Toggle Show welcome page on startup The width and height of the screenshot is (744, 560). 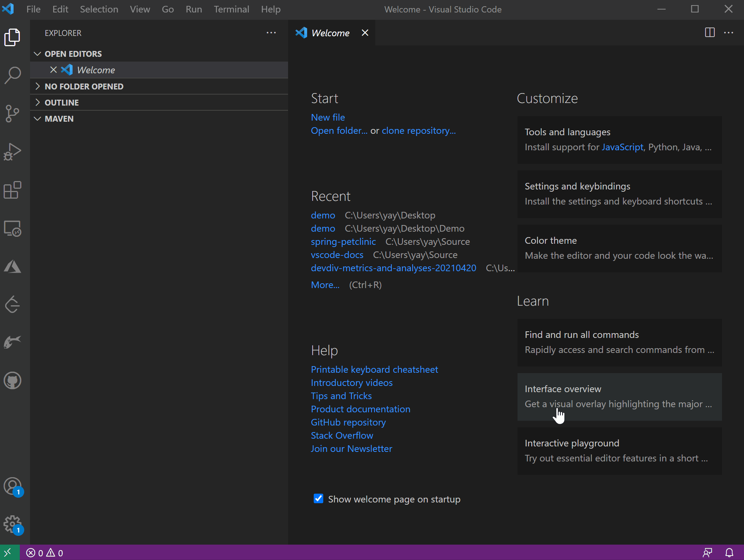pyautogui.click(x=318, y=498)
